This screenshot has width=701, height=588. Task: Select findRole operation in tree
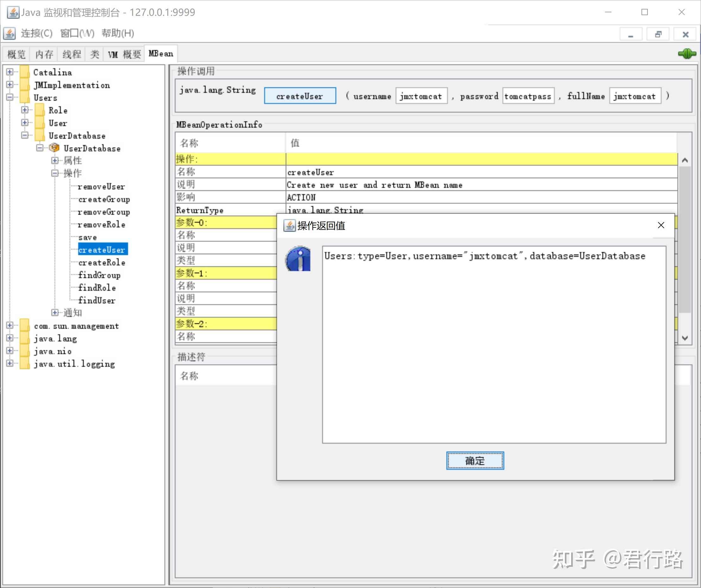[x=97, y=288]
